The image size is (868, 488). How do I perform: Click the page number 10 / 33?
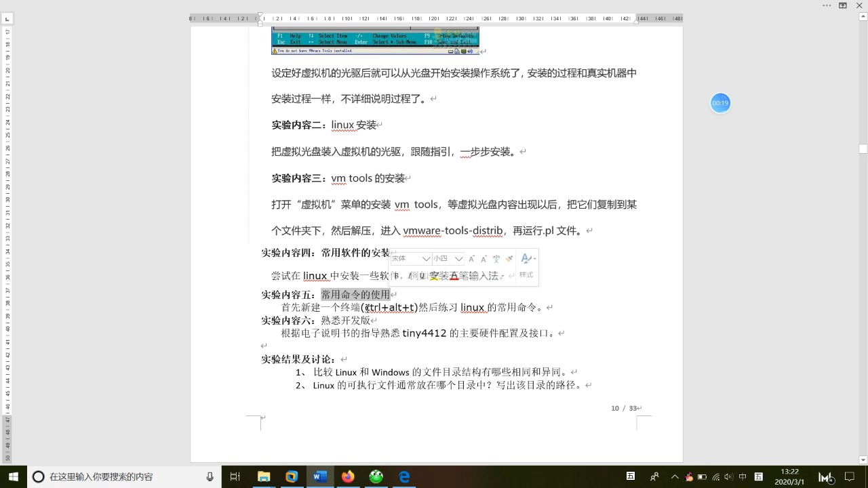[x=624, y=408]
